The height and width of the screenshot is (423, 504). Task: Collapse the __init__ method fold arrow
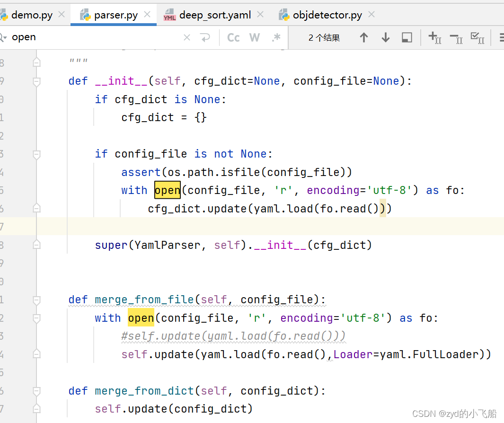[36, 81]
